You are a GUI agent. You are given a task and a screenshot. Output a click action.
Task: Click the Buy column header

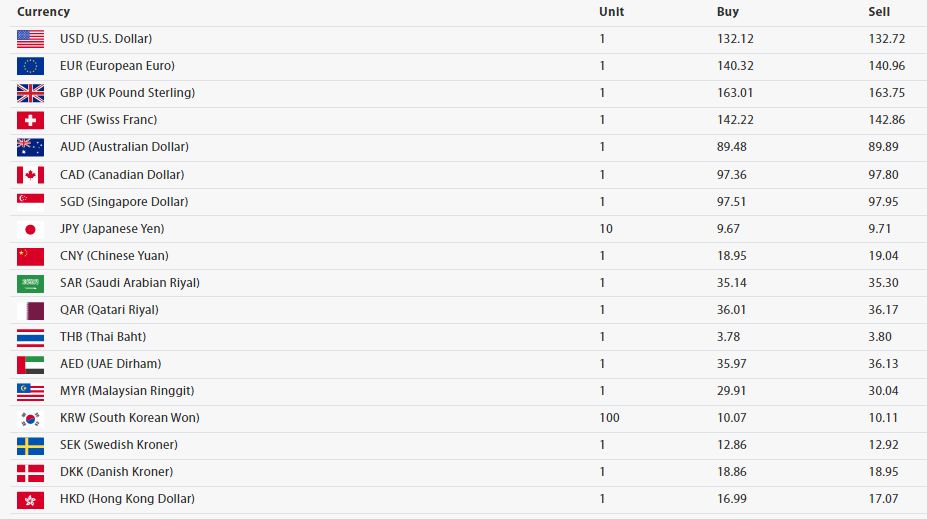pyautogui.click(x=728, y=12)
